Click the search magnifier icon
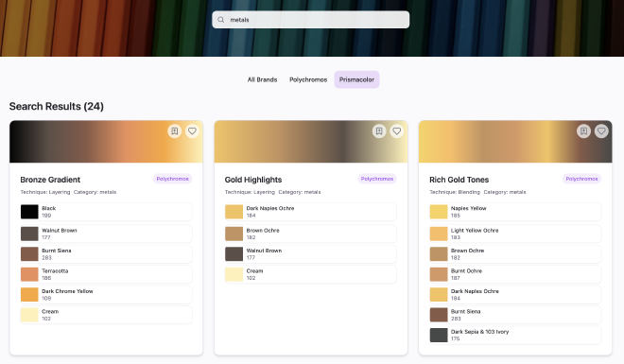Viewport: 624px width, 364px height. (221, 20)
